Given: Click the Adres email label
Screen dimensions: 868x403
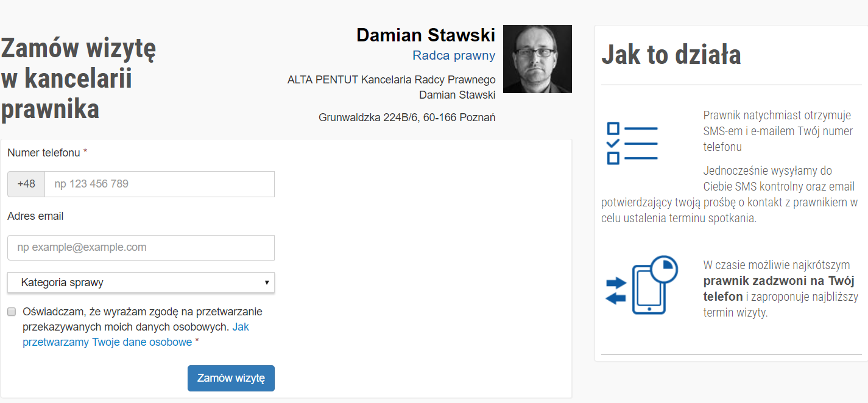Looking at the screenshot, I should 35,216.
